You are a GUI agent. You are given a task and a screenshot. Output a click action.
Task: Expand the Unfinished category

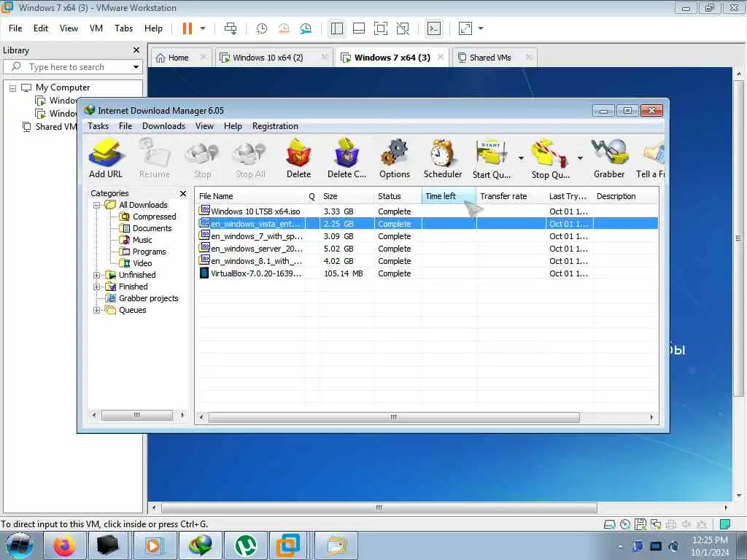96,275
